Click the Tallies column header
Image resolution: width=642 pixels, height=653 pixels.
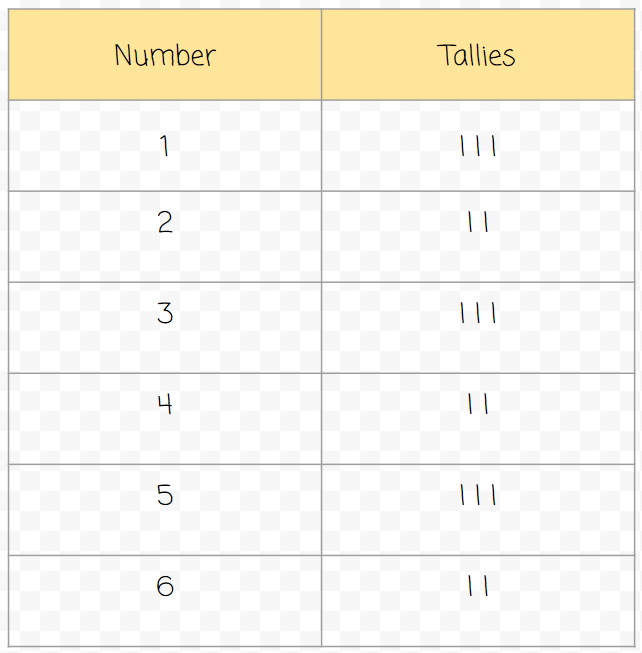(478, 55)
